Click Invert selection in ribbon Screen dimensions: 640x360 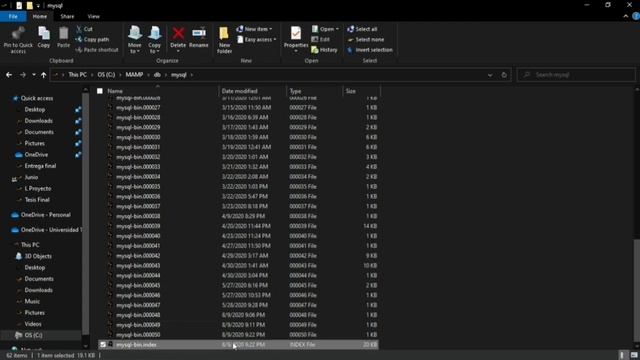(x=370, y=50)
